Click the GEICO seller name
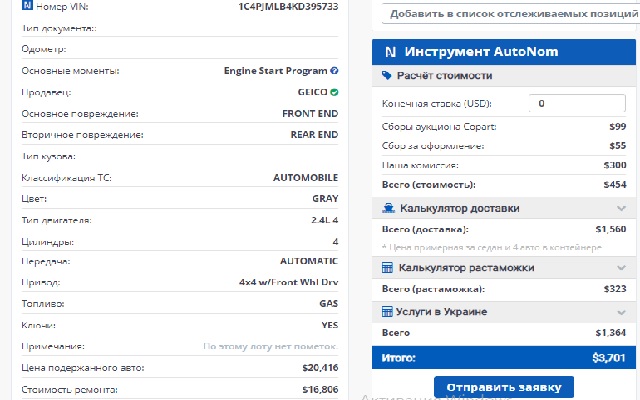The height and width of the screenshot is (400, 640). [312, 92]
